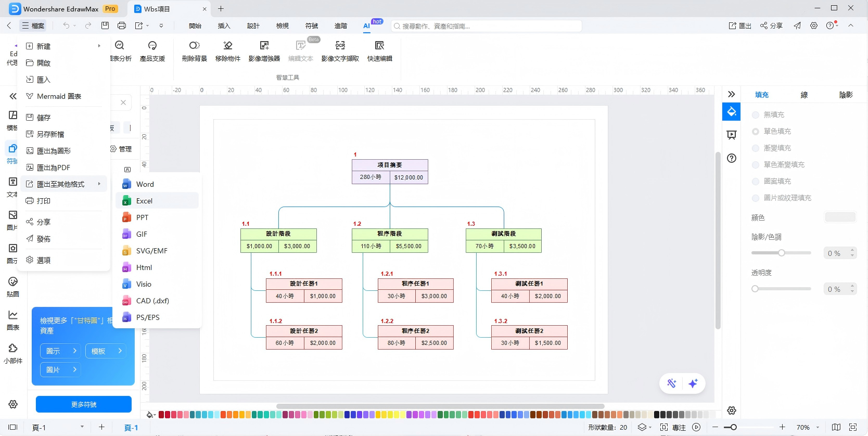
Task: Click the 刪除背景 remove background tool
Action: click(194, 51)
